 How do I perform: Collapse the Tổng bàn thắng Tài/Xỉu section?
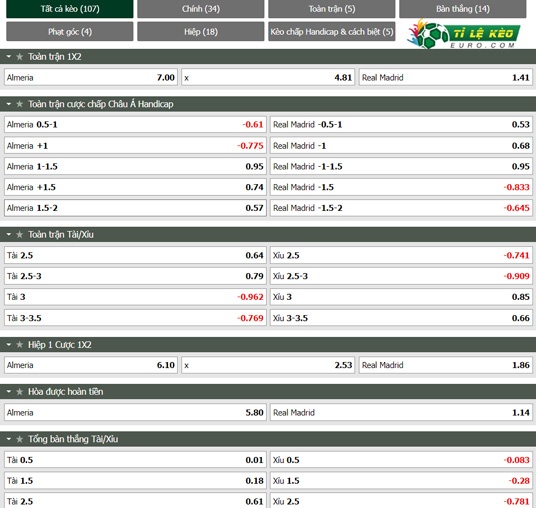pyautogui.click(x=9, y=439)
